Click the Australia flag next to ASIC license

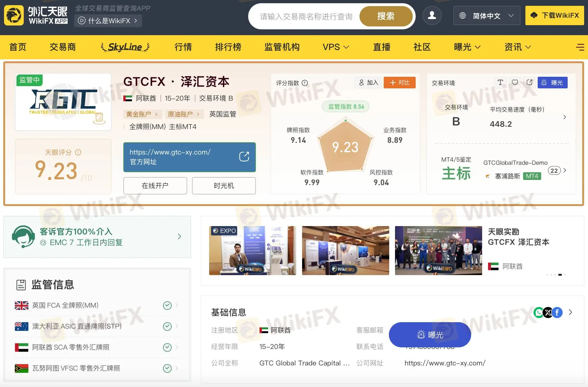(x=22, y=326)
